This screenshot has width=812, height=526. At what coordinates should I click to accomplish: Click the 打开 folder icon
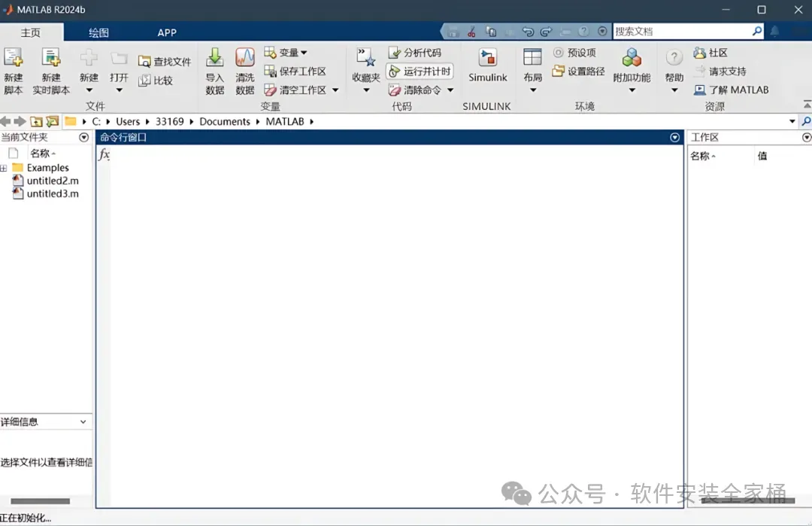(x=119, y=59)
